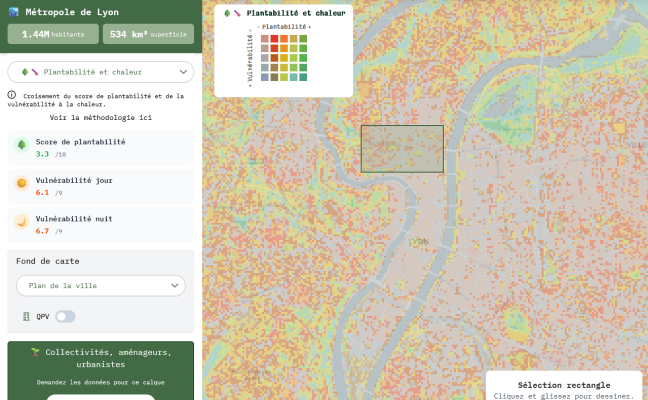The height and width of the screenshot is (400, 648).
Task: Click the selected rectangle area on the map
Action: click(x=402, y=148)
